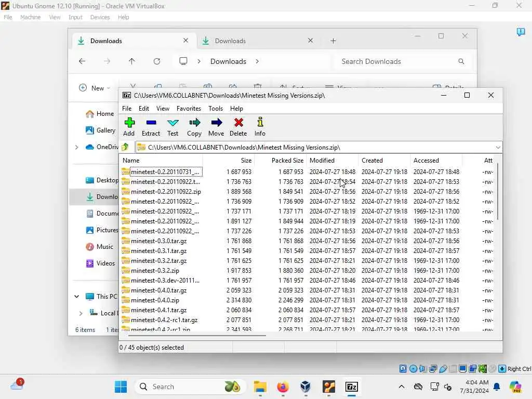Click the red Delete toolbar icon
This screenshot has height=399, width=532.
coord(238,127)
